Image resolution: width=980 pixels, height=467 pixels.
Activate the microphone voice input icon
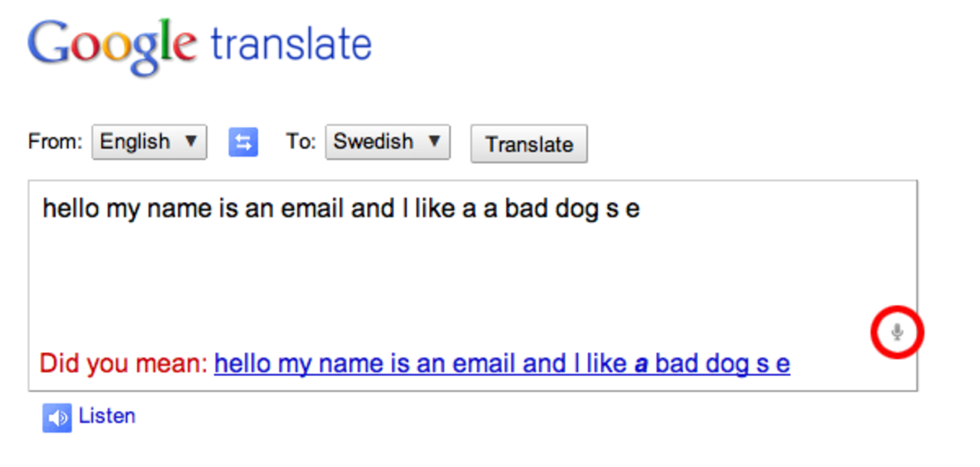(x=897, y=332)
